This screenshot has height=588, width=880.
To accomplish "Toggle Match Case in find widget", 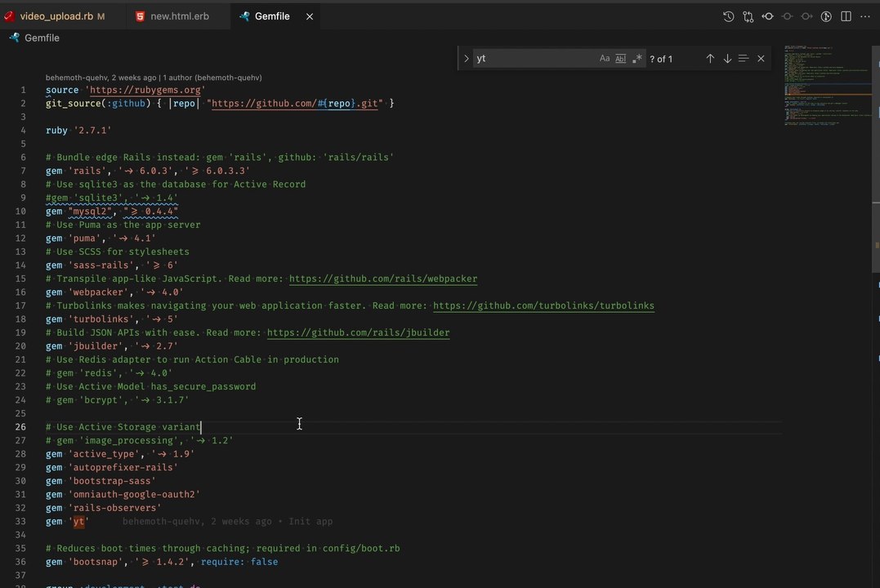I will [x=605, y=58].
